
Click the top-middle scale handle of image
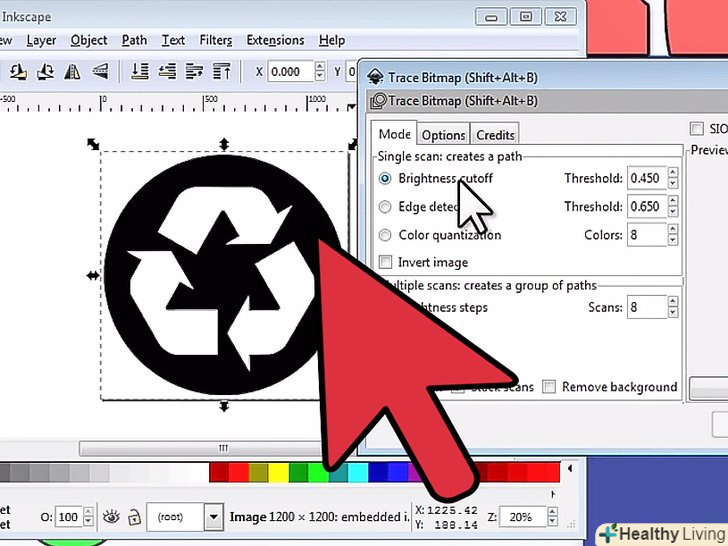pos(224,144)
